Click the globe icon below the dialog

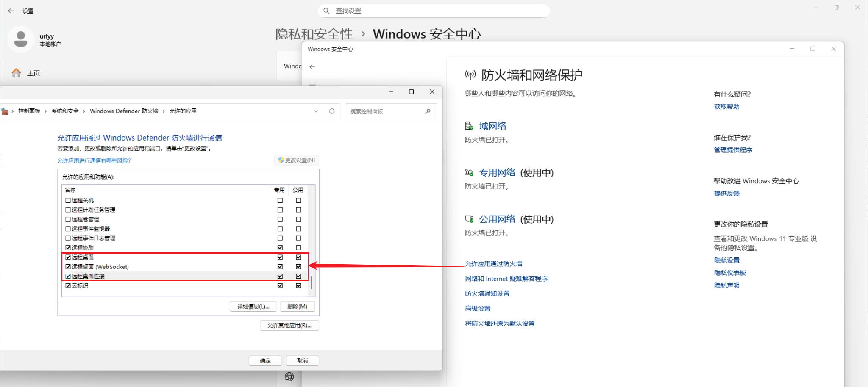[289, 376]
